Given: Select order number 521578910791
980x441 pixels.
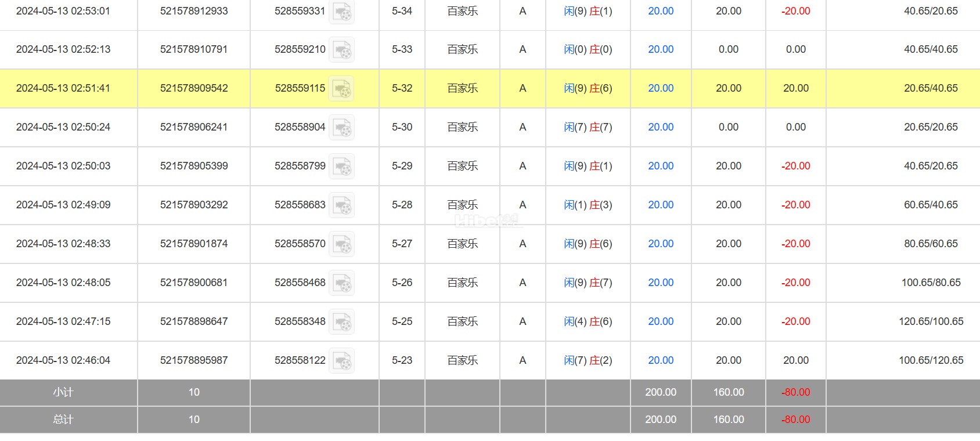Looking at the screenshot, I should [x=194, y=49].
